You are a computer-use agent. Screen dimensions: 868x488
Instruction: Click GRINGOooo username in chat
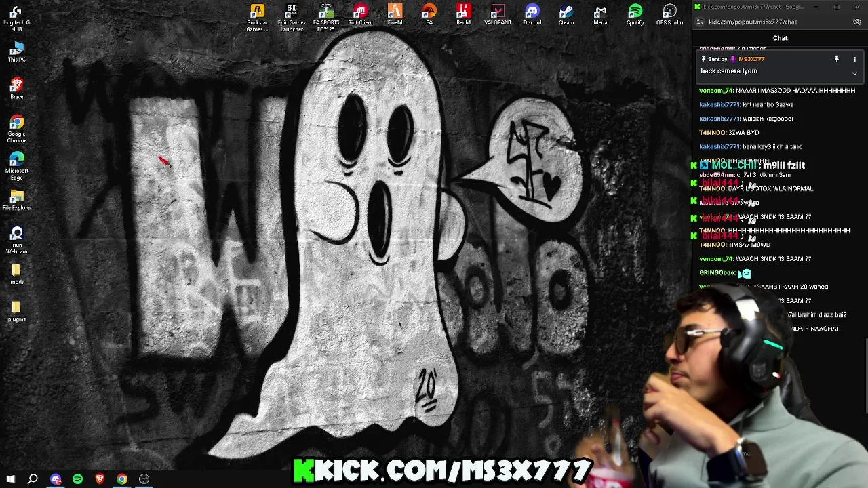(x=717, y=272)
